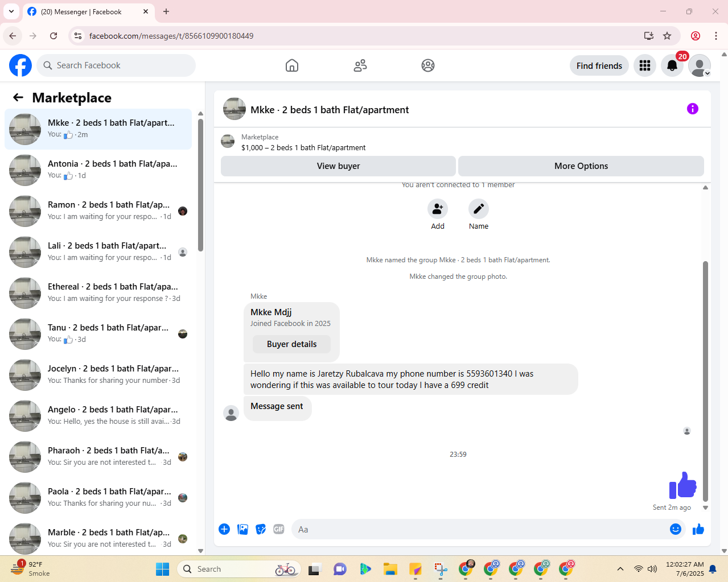
Task: Click the sent large thumbs-up message
Action: pyautogui.click(x=682, y=486)
